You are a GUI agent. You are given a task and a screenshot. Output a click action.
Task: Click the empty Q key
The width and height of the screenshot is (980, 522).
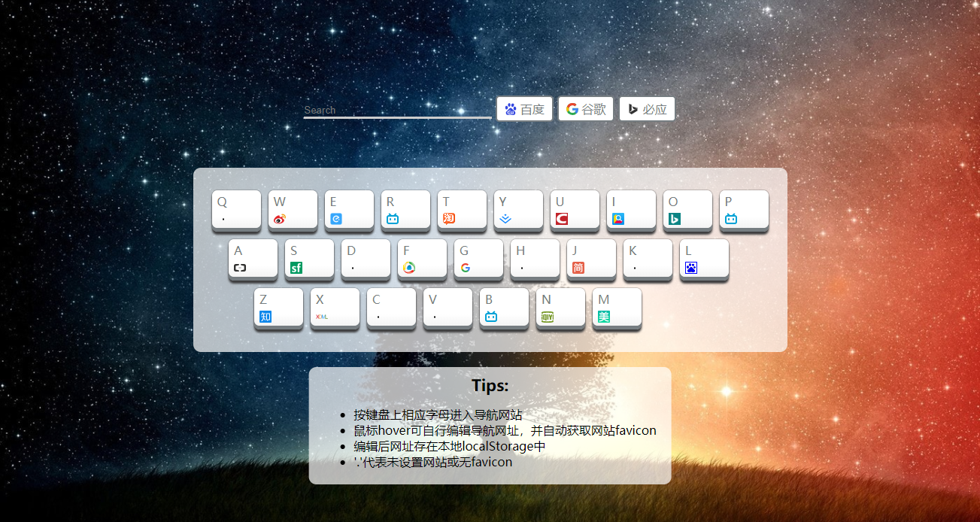(237, 210)
